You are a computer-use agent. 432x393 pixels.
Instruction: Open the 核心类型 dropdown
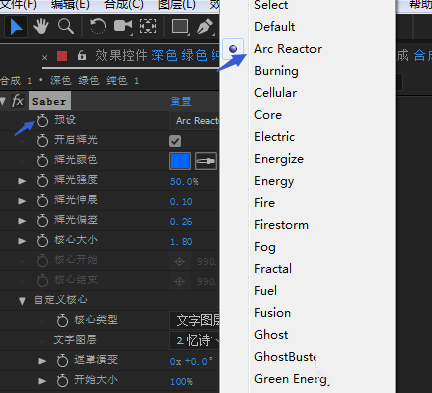pyautogui.click(x=195, y=320)
